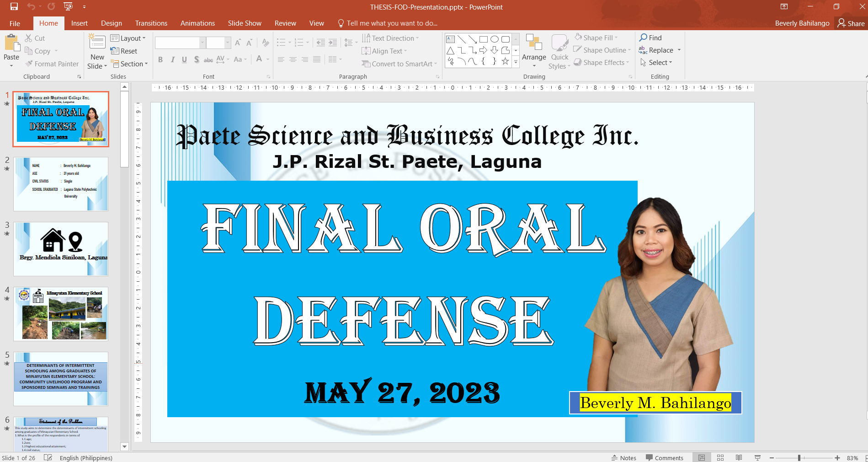This screenshot has width=868, height=462.
Task: Open the Review tab
Action: (285, 23)
